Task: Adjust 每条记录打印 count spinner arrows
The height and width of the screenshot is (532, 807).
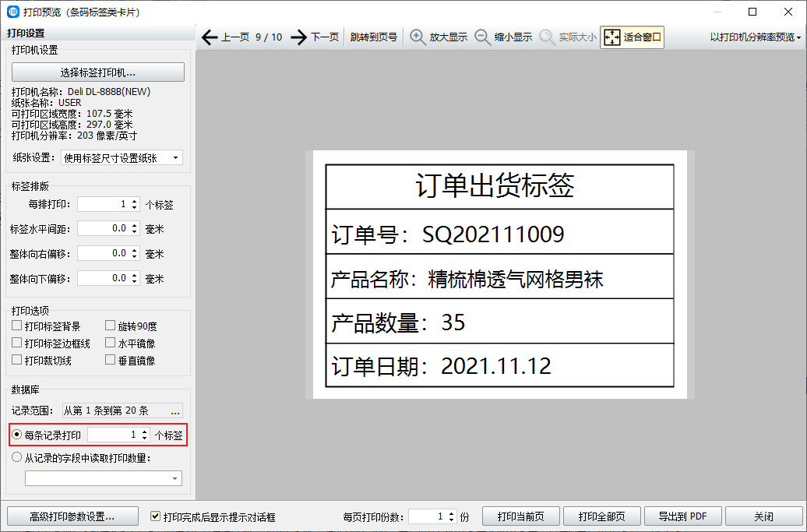Action: [x=145, y=435]
